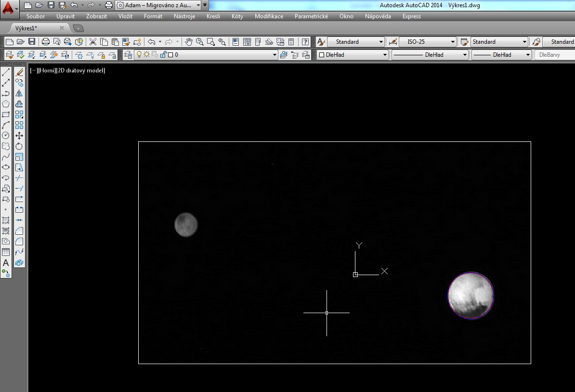Select the Arc tool
575x392 pixels.
click(x=6, y=125)
